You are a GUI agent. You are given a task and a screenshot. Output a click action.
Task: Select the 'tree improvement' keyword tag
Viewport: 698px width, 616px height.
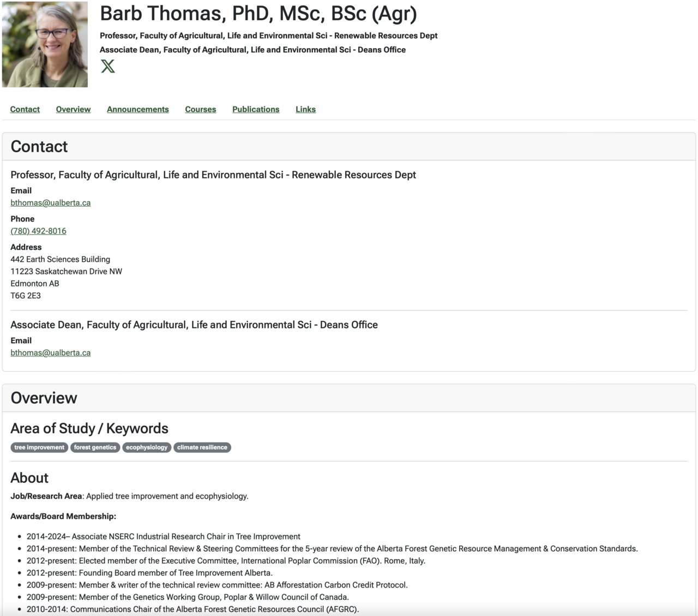(39, 447)
